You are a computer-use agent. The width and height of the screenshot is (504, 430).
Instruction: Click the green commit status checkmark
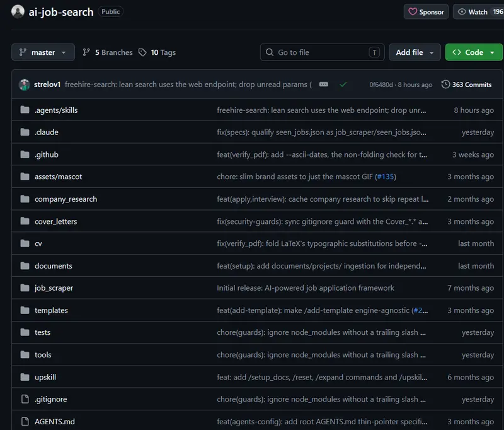(343, 84)
